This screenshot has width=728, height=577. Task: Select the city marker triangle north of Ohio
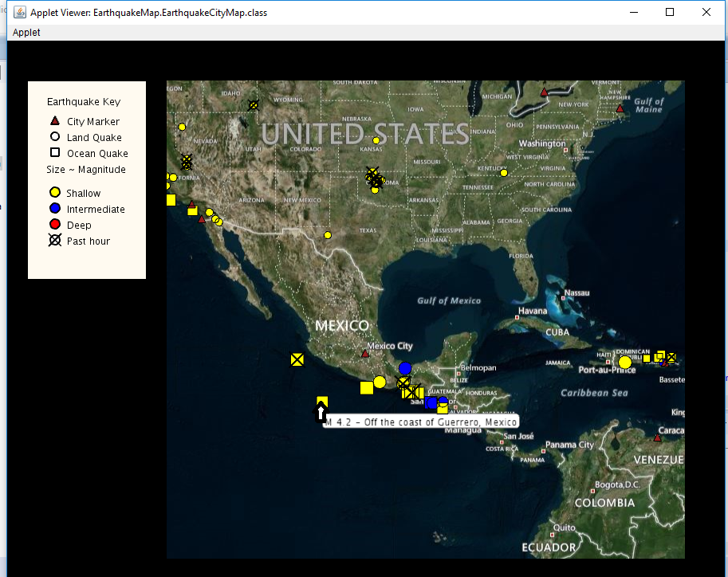click(544, 92)
